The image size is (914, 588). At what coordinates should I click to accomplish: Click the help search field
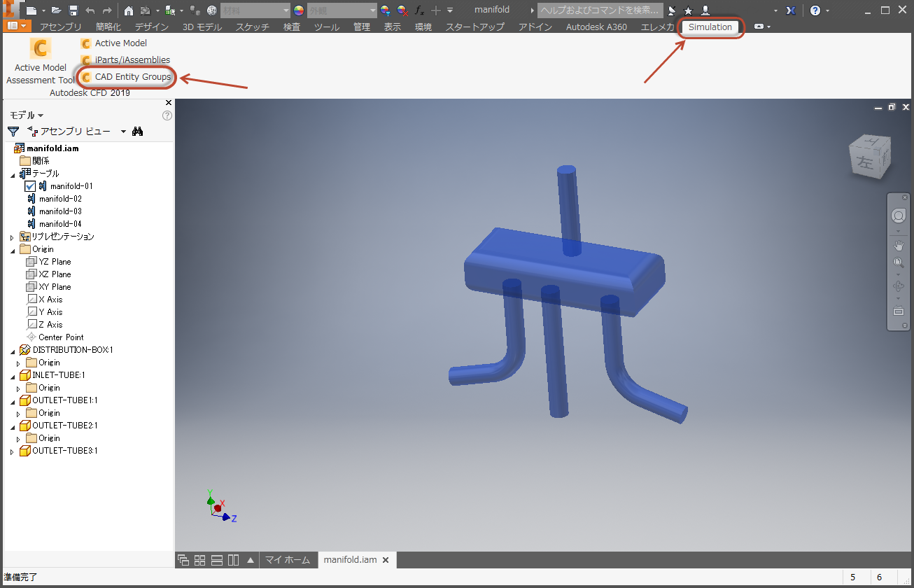600,10
